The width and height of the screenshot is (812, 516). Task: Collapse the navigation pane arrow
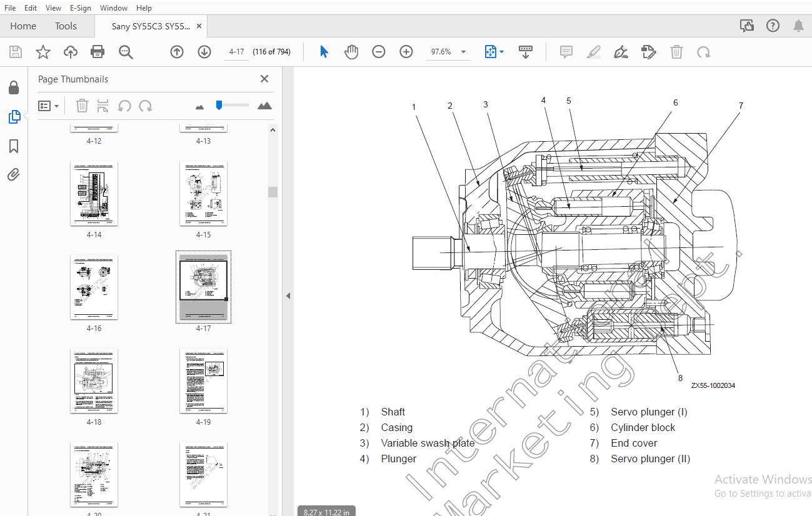[x=288, y=295]
